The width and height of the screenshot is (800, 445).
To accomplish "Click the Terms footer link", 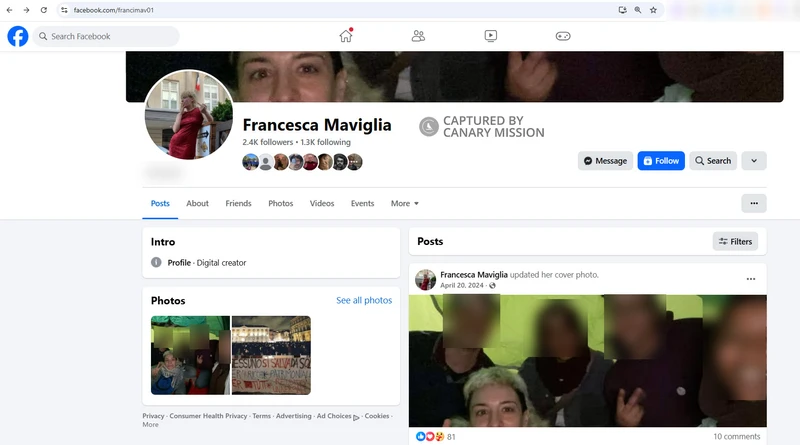I will click(262, 416).
